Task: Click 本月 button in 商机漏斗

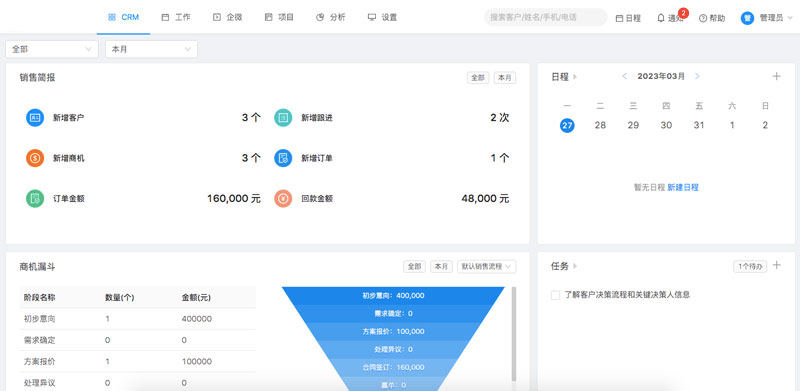Action: [x=441, y=266]
